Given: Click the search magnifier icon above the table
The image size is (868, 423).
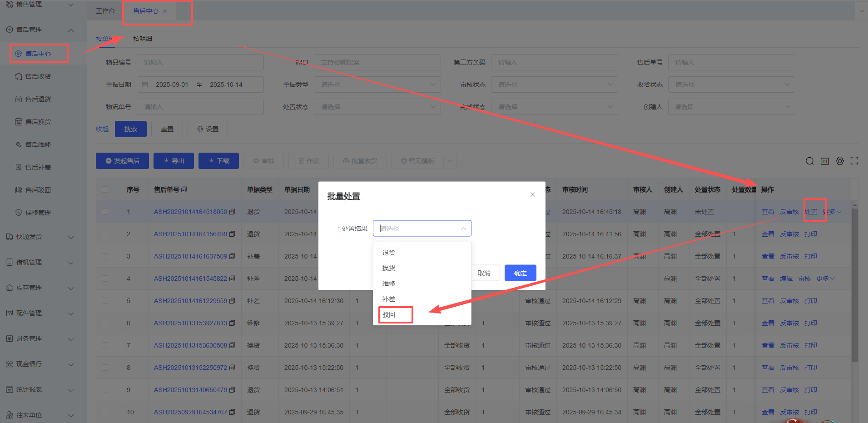Looking at the screenshot, I should click(x=809, y=161).
